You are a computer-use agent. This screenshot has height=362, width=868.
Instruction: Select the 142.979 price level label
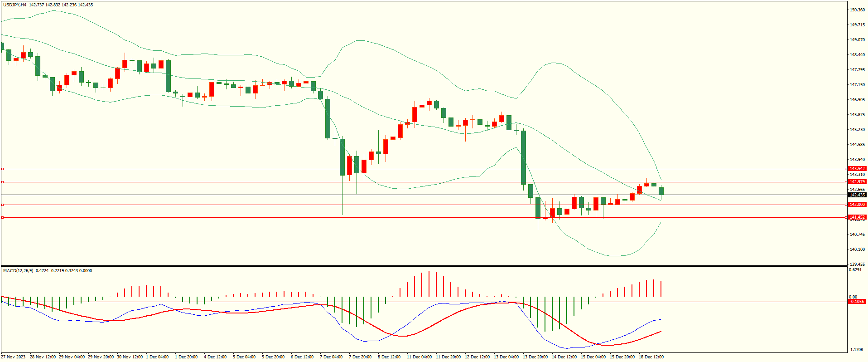[x=857, y=182]
